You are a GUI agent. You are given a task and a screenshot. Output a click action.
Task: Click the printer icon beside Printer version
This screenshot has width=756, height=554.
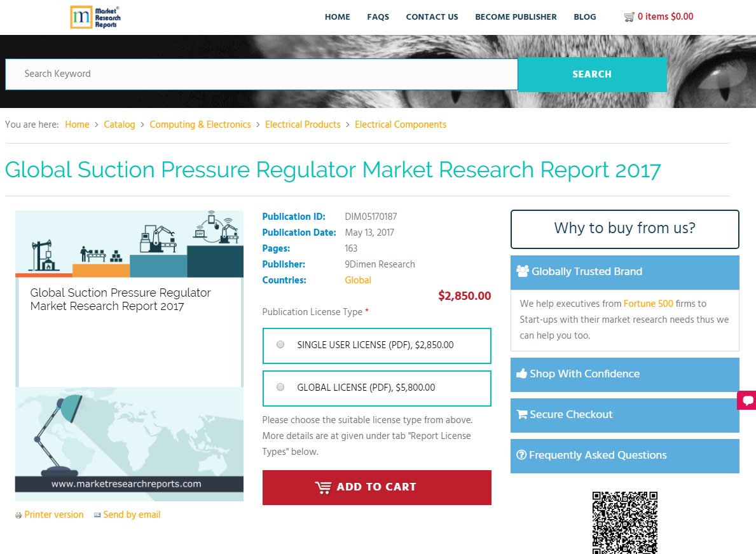(x=18, y=515)
